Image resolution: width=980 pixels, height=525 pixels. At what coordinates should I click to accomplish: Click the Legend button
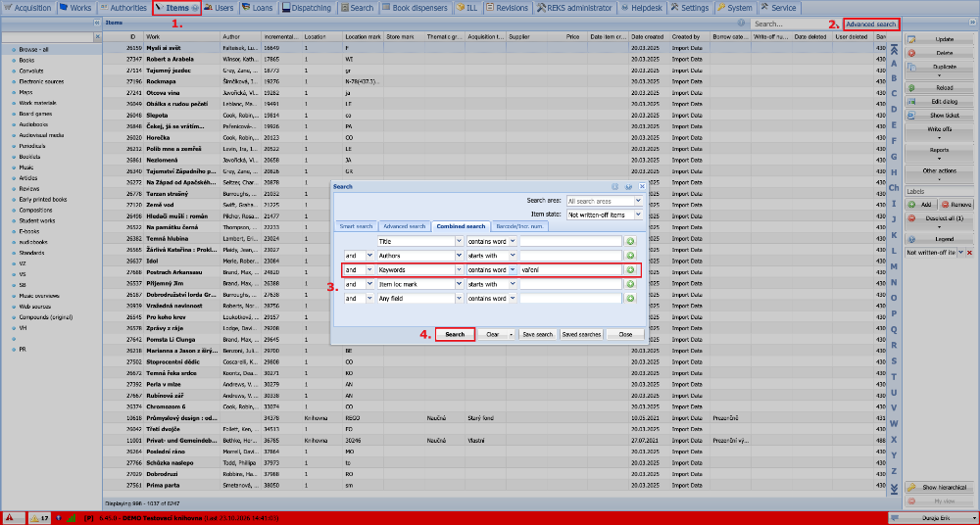[x=940, y=239]
